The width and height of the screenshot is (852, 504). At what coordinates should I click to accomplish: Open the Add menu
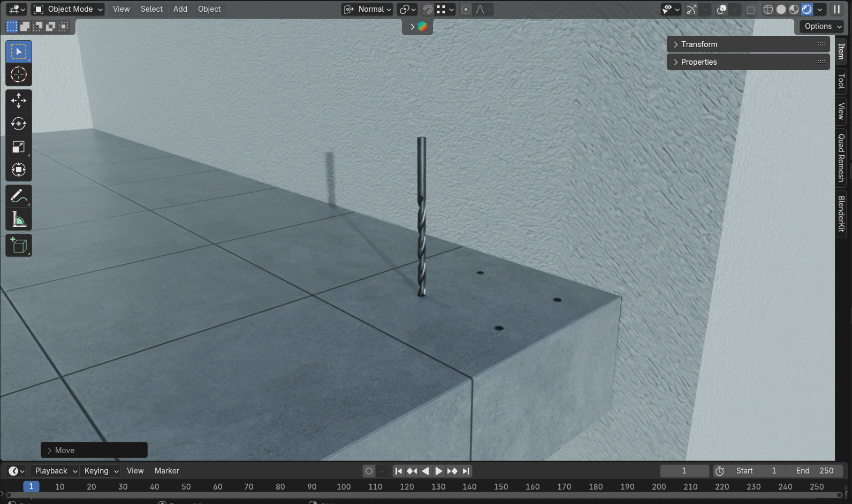180,9
